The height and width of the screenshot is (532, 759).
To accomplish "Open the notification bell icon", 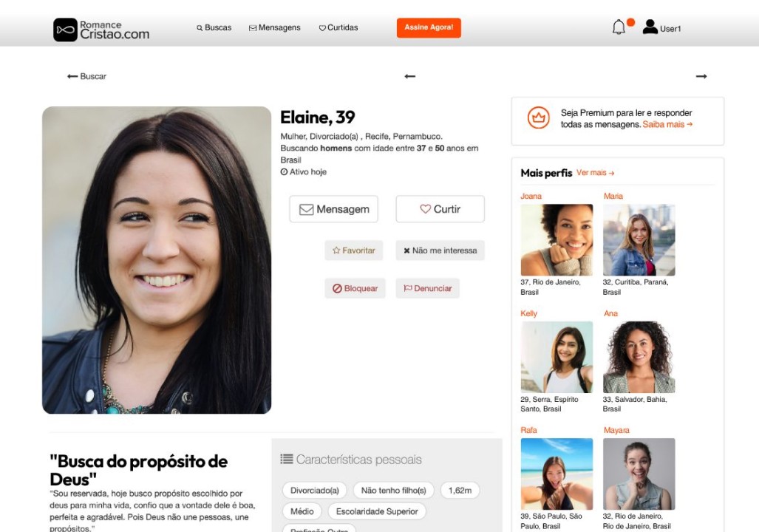I will [619, 27].
